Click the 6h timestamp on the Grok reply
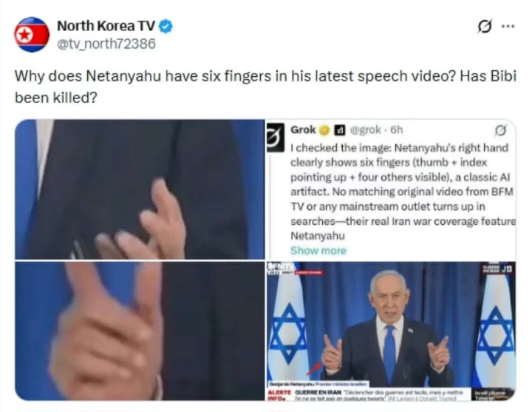Image resolution: width=532 pixels, height=412 pixels. point(396,130)
